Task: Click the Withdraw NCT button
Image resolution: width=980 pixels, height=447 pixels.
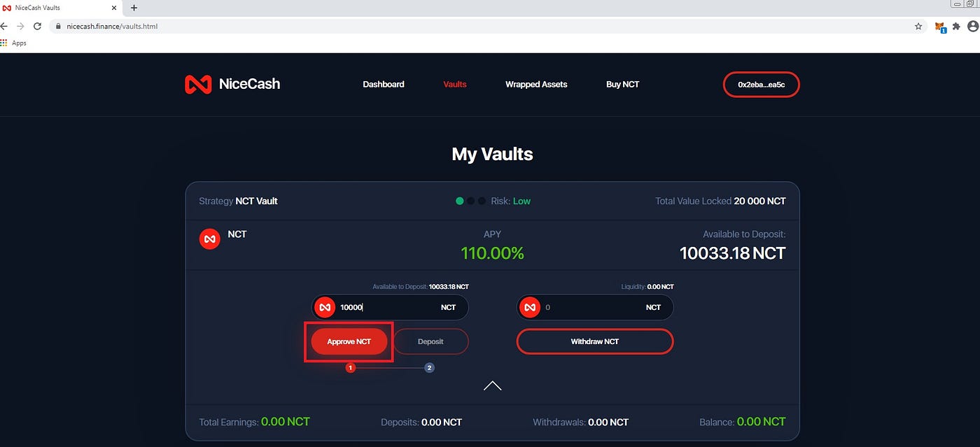Action: coord(595,341)
